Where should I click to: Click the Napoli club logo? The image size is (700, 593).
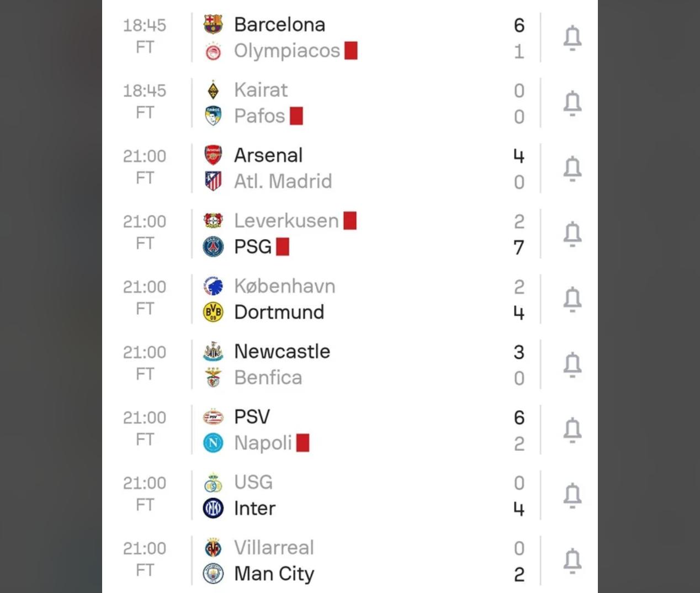(213, 443)
